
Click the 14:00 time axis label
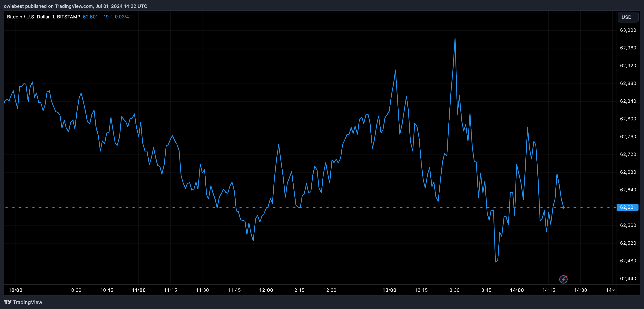[x=517, y=290]
